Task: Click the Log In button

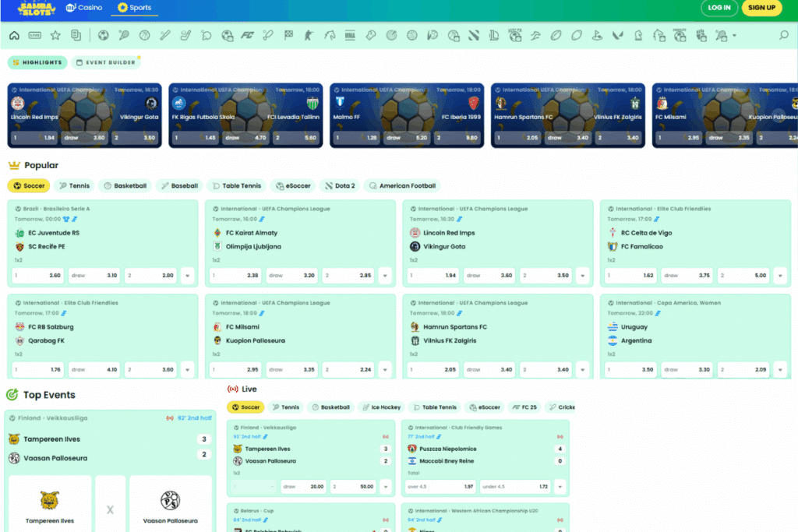Action: [x=719, y=8]
